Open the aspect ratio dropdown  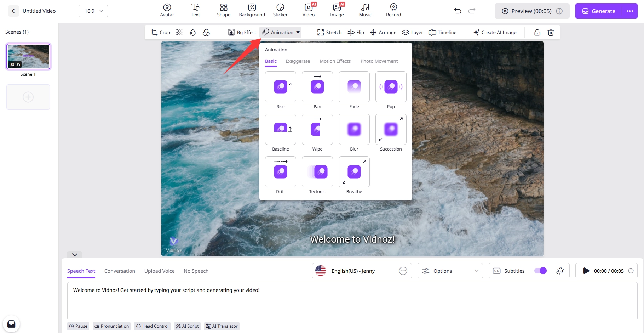[x=93, y=11]
